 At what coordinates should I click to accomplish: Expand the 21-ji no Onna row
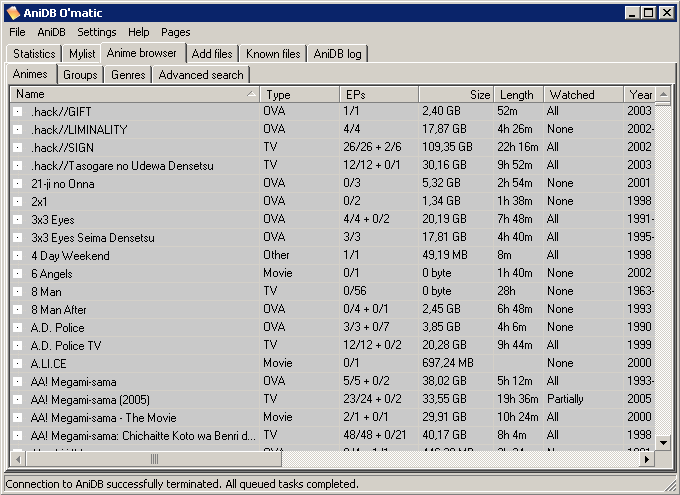(17, 184)
